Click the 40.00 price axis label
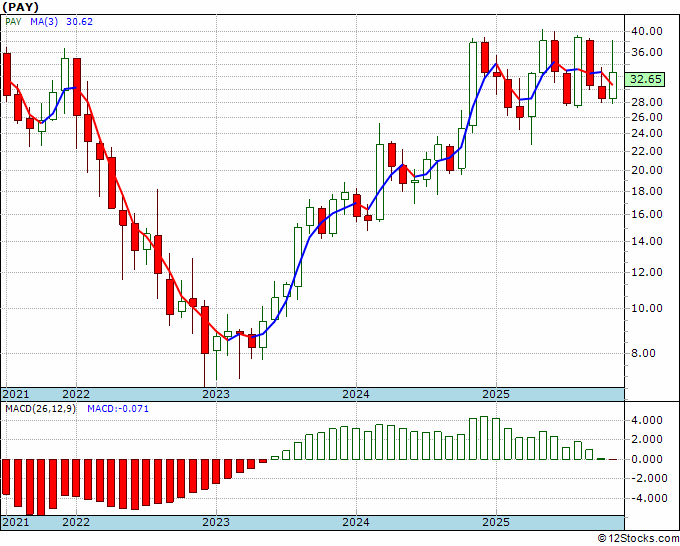This screenshot has width=680, height=546. pos(646,31)
